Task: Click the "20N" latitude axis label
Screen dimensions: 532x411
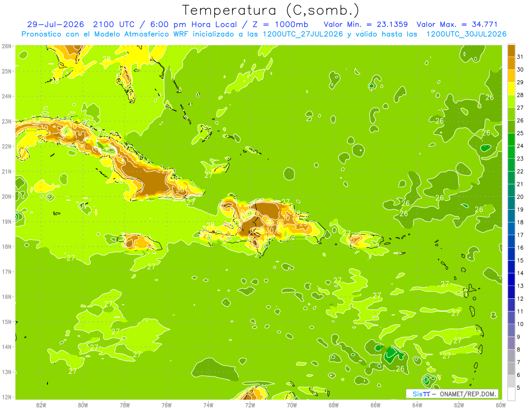Action: (6, 196)
